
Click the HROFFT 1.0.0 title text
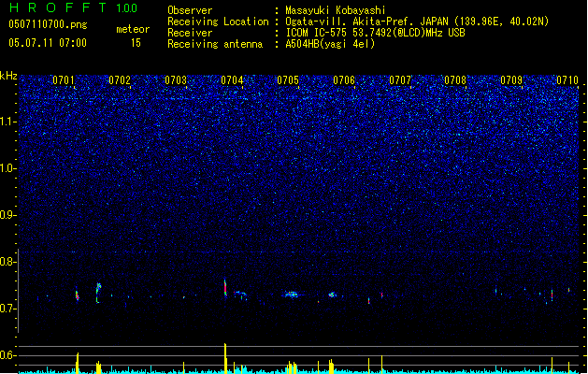click(x=74, y=7)
